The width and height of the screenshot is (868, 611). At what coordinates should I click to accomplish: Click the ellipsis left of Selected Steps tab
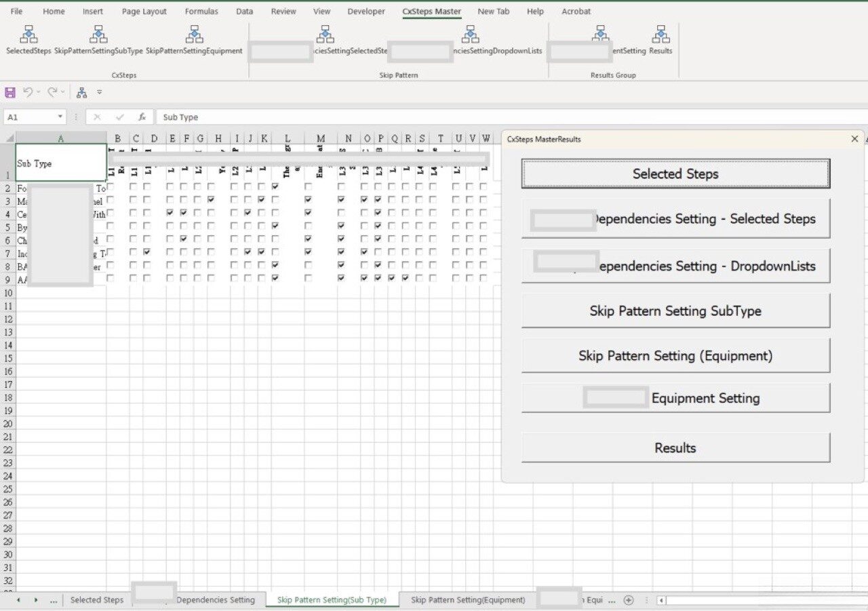(54, 600)
